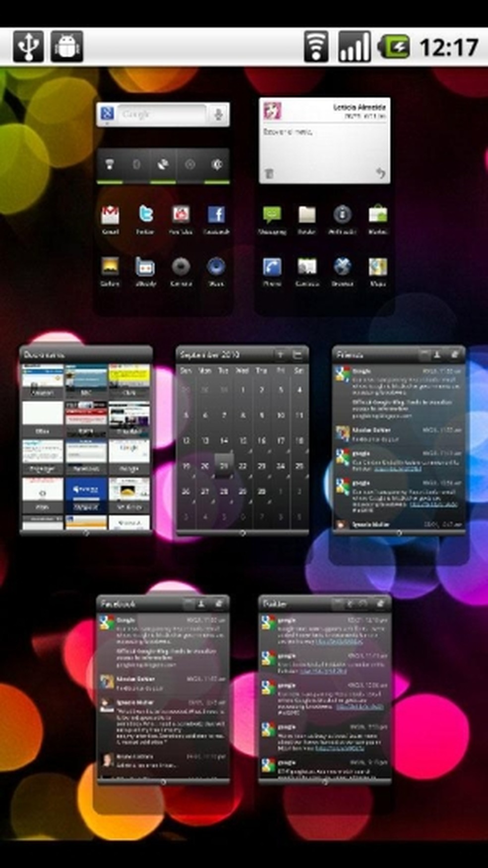Expand the Bookmarks widget bottom handle
The height and width of the screenshot is (868, 488).
(86, 533)
